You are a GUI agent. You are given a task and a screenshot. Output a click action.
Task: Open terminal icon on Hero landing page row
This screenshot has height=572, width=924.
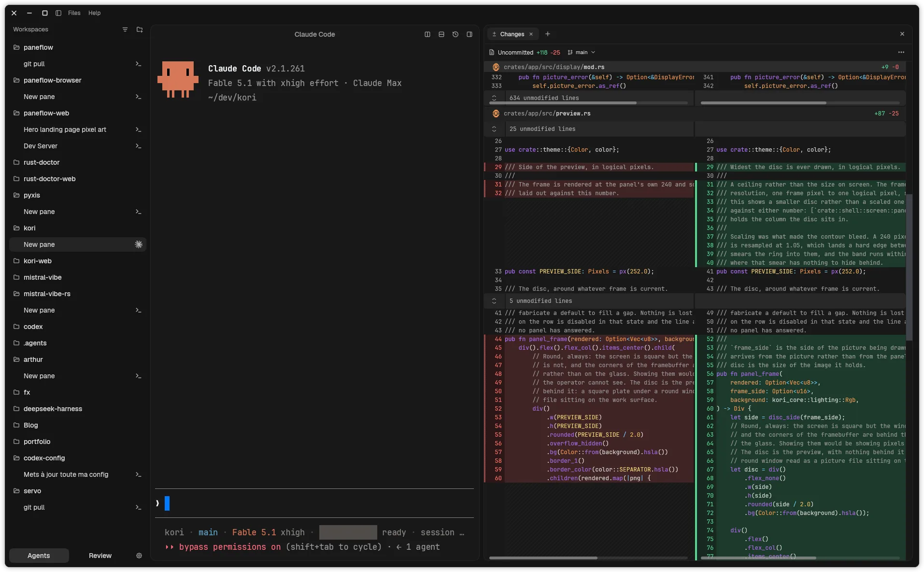pos(139,129)
